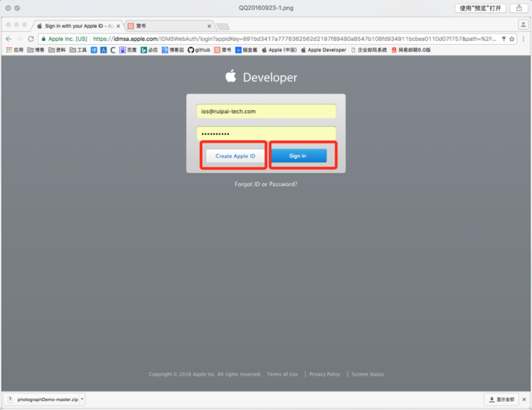This screenshot has width=532, height=410.
Task: Open the github bookmark
Action: [x=199, y=50]
